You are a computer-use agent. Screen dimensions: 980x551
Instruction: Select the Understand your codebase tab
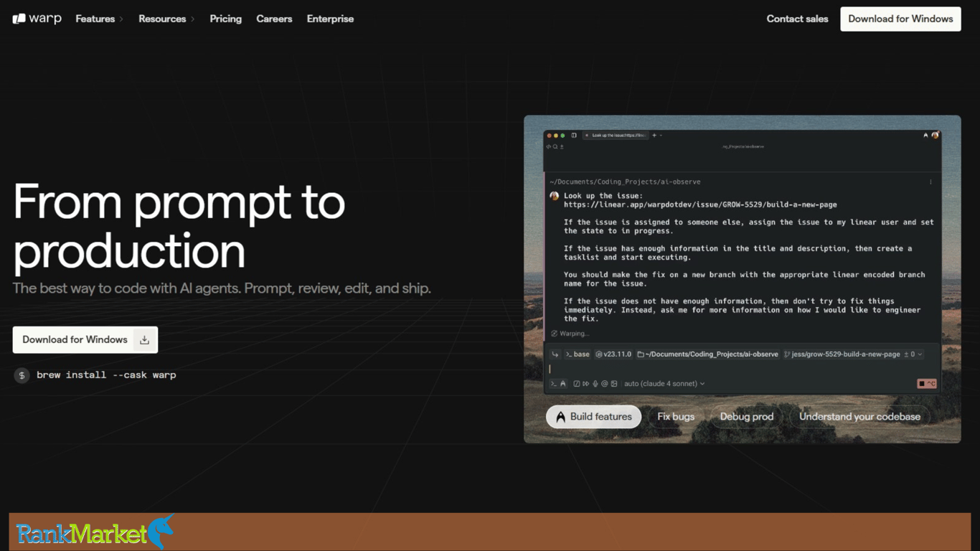(859, 416)
